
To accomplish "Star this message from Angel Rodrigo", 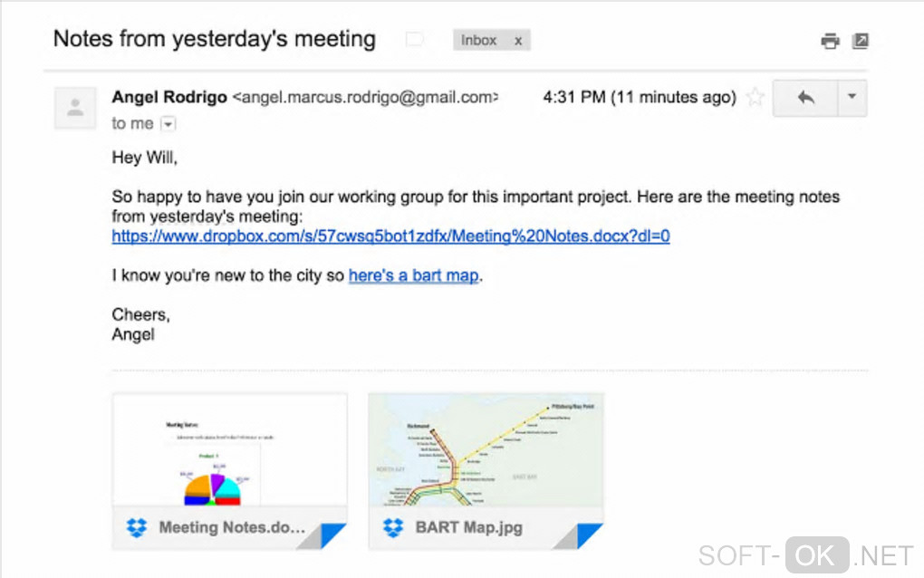I will coord(755,98).
